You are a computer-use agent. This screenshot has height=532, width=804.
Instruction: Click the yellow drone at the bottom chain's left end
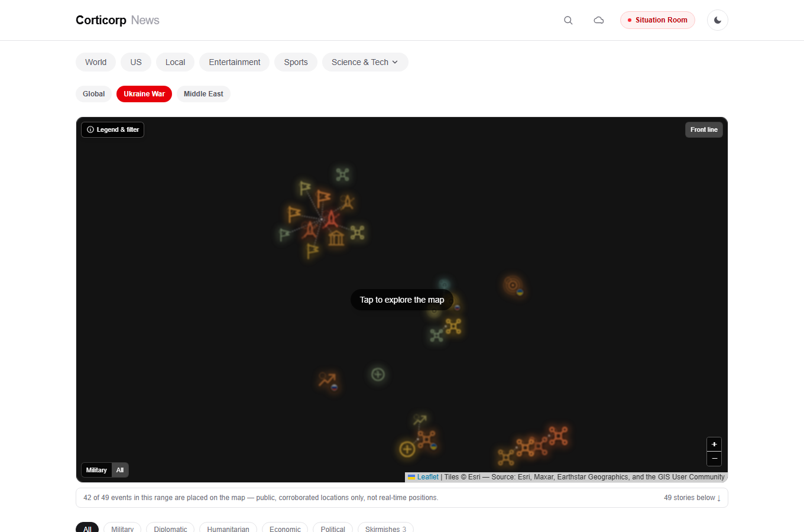pos(506,457)
